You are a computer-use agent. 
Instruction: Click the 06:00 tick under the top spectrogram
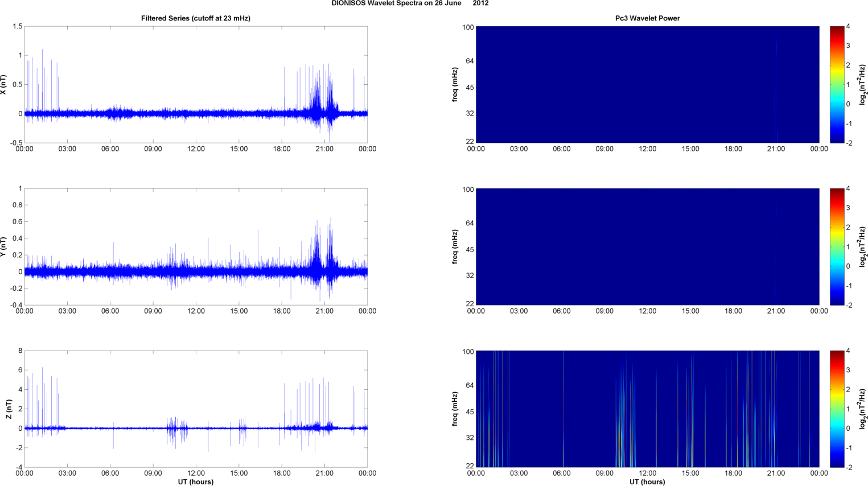pos(562,149)
